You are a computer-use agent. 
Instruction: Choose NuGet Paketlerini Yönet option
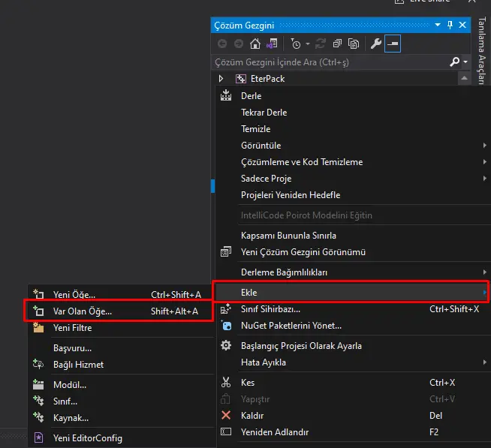[x=291, y=326]
